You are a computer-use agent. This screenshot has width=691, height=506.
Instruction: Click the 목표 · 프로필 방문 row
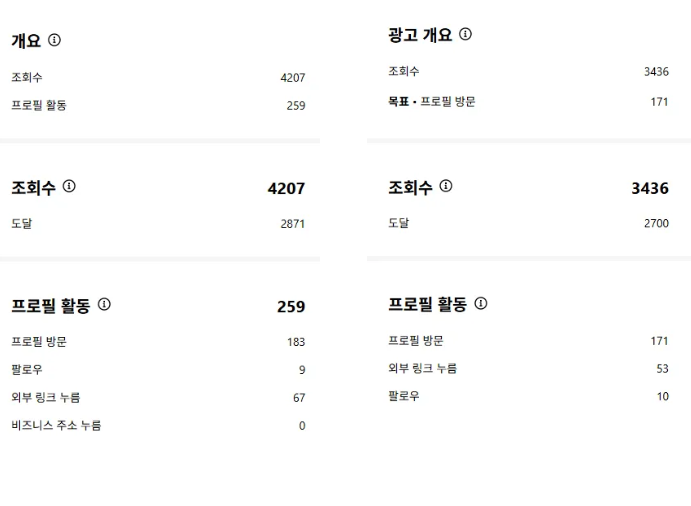528,102
